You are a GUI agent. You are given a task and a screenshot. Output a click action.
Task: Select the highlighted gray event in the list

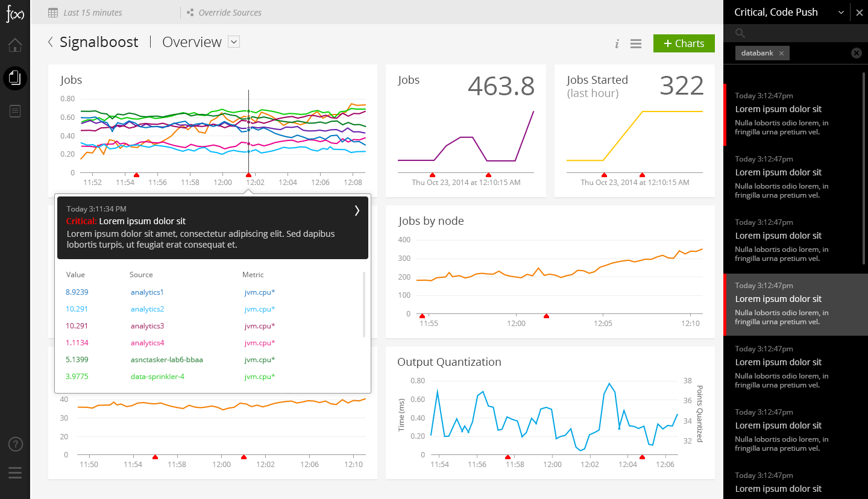point(795,304)
